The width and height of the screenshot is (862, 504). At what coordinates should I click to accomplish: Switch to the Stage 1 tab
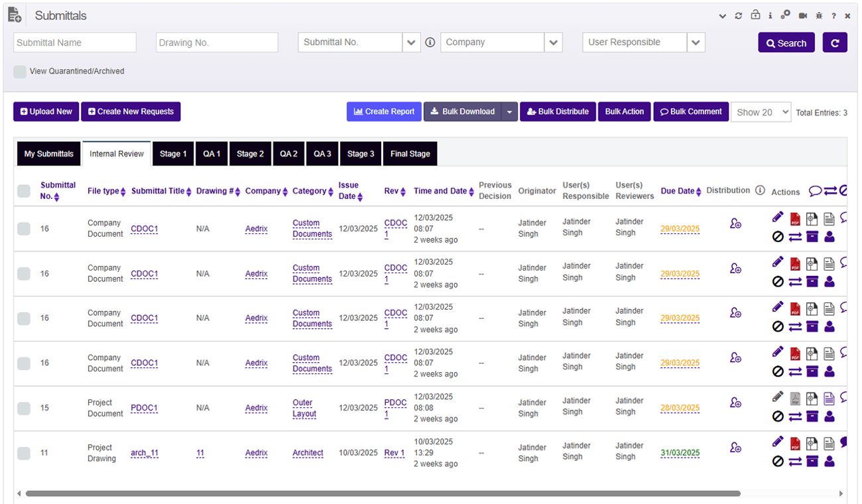click(x=173, y=154)
